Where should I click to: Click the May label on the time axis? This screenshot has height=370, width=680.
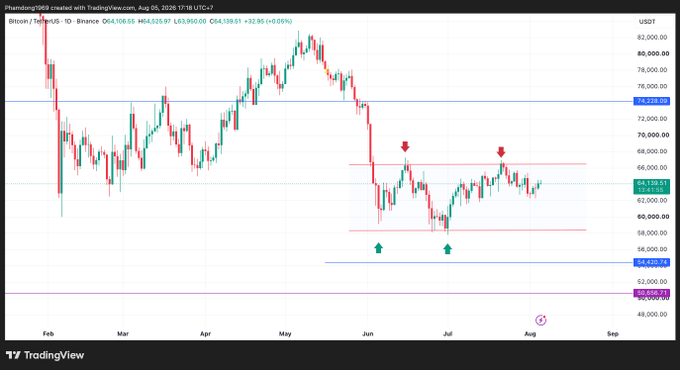[x=285, y=334]
